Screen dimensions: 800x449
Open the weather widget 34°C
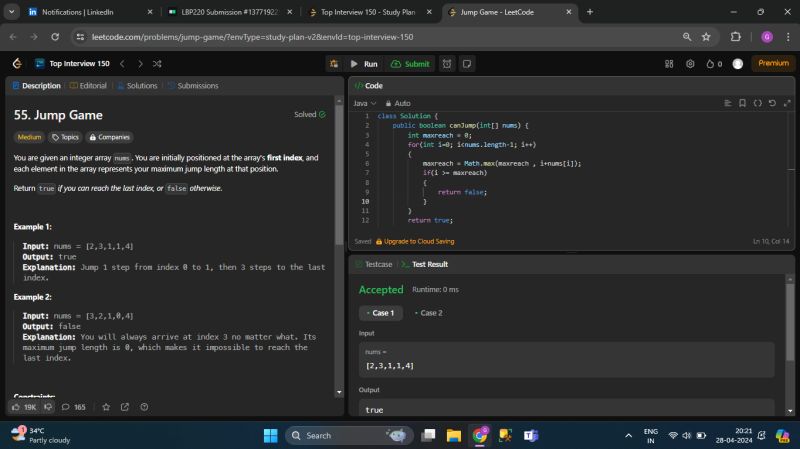click(x=41, y=435)
